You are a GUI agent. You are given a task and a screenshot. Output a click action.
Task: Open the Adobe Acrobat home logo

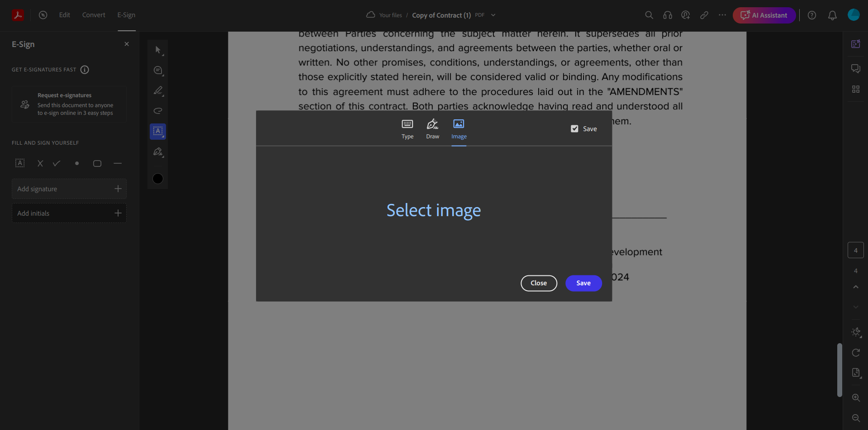click(x=18, y=15)
